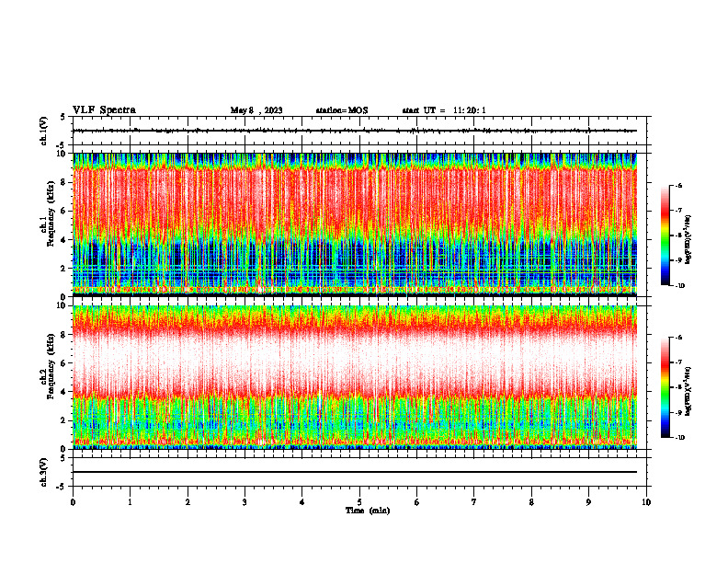728x563 pixels.
Task: Click time axis tick label "8"
Action: pos(531,502)
